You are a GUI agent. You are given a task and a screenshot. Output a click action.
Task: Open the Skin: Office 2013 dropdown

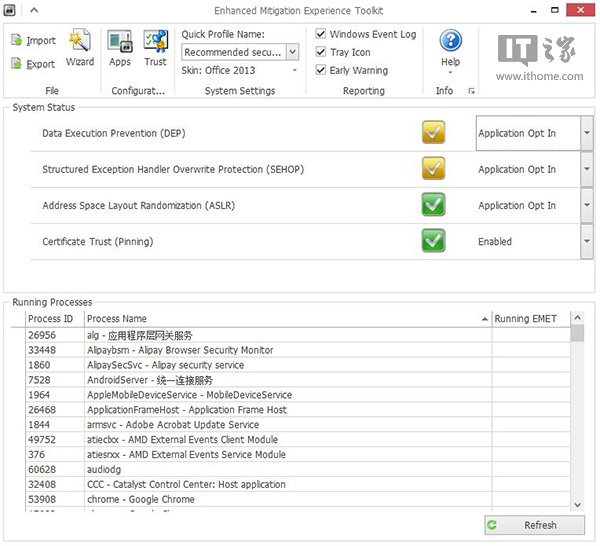pos(295,70)
